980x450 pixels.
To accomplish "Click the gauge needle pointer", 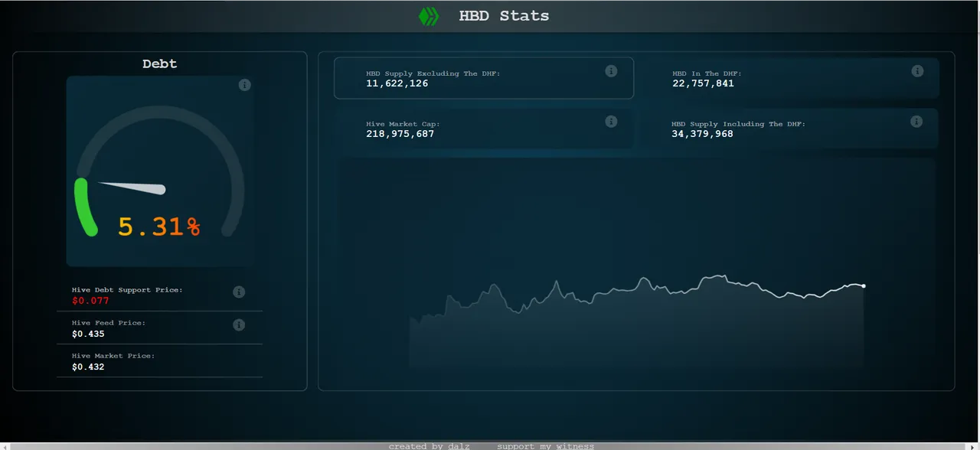I will pyautogui.click(x=131, y=187).
